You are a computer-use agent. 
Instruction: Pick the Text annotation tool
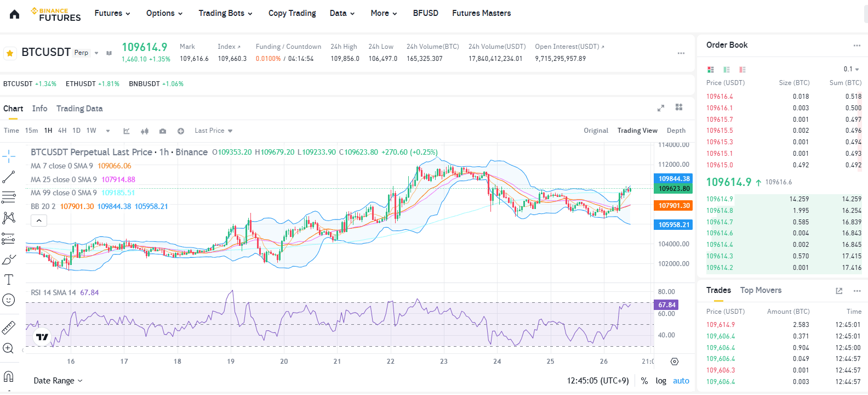(x=9, y=280)
